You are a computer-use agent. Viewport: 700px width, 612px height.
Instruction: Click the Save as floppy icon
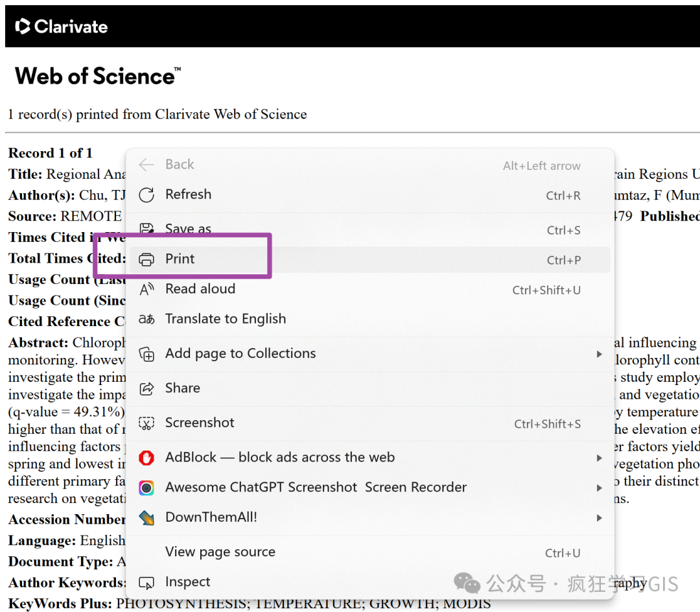point(146,229)
